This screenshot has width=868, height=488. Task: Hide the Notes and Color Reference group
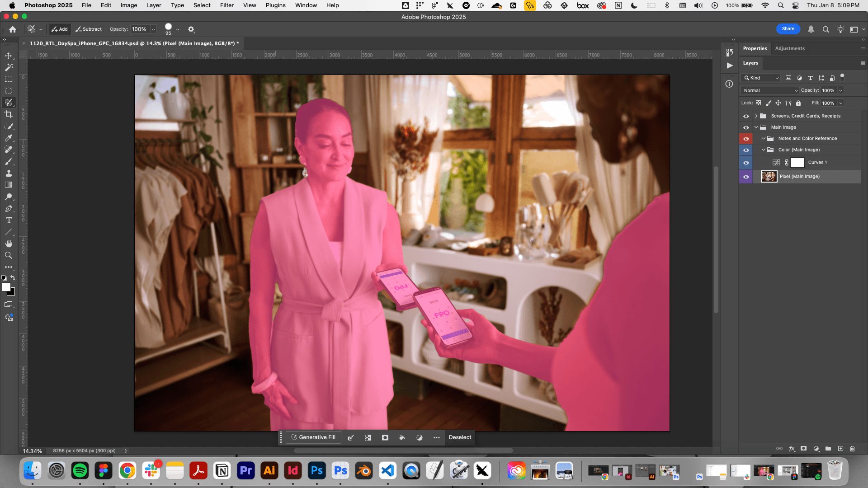(x=746, y=139)
